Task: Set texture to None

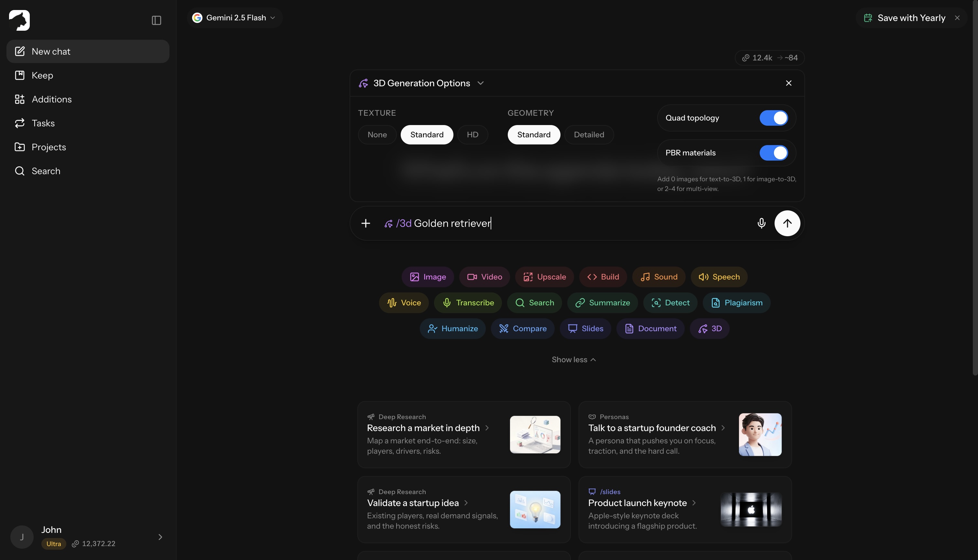Action: point(377,135)
